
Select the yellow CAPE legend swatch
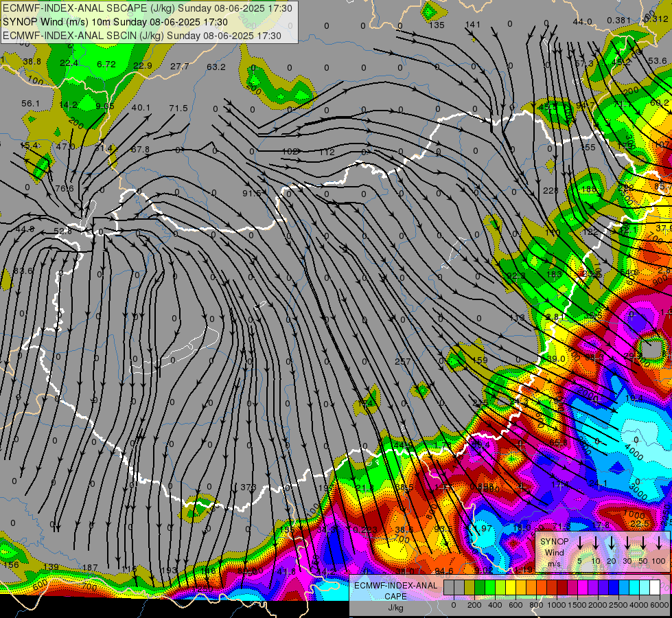pos(511,588)
